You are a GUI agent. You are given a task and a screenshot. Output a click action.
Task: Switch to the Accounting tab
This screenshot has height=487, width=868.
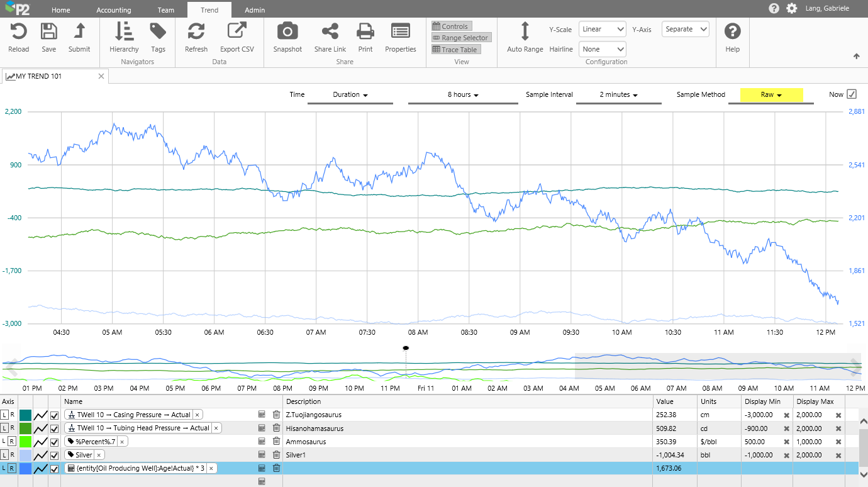tap(114, 10)
